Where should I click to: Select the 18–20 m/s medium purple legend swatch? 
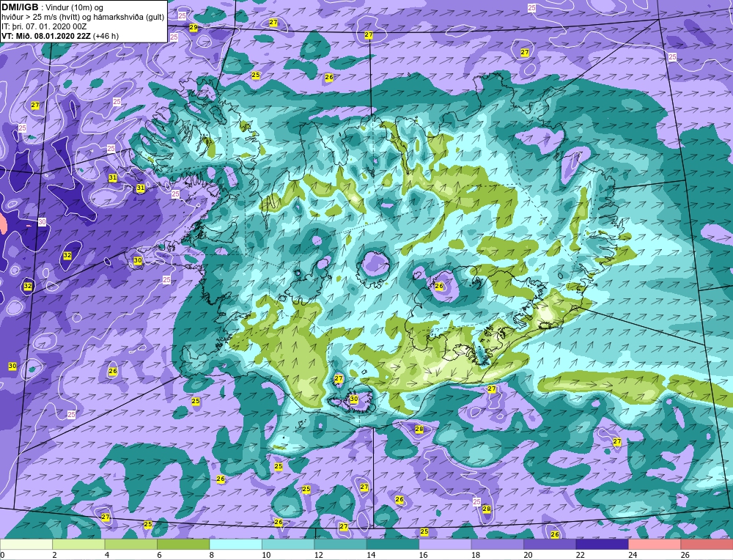498,544
